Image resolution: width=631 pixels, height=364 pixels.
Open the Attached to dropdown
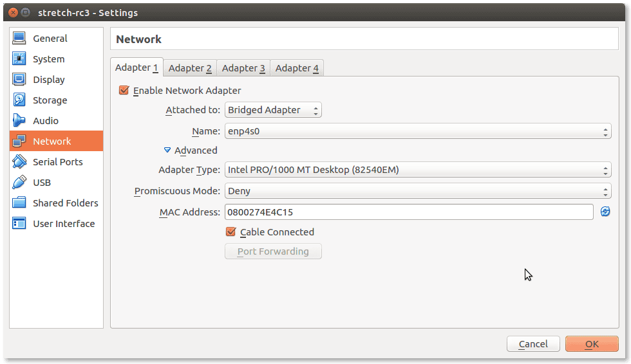[273, 110]
